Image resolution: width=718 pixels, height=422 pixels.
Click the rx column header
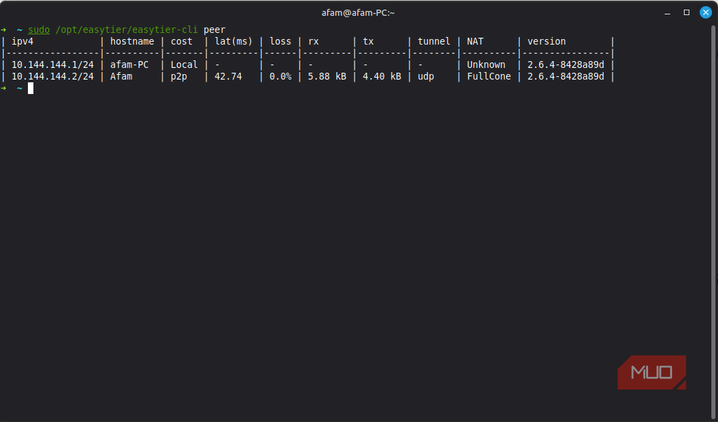pyautogui.click(x=313, y=42)
